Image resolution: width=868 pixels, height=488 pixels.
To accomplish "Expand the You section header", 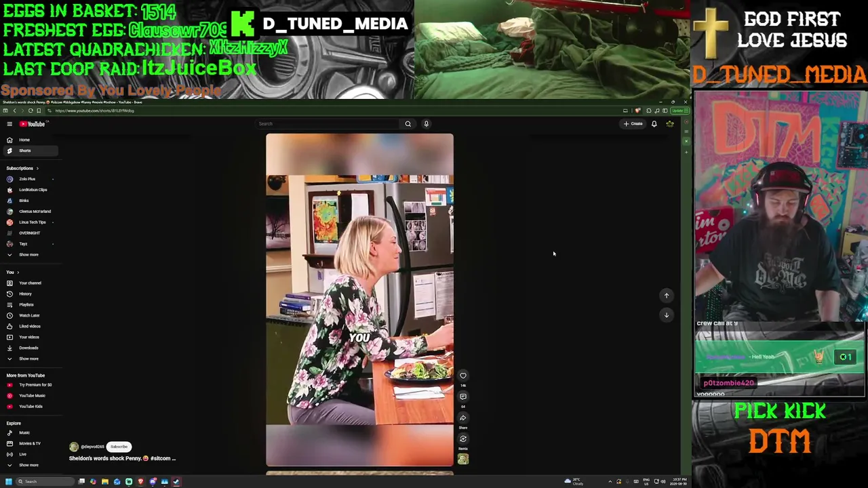I will tap(12, 272).
